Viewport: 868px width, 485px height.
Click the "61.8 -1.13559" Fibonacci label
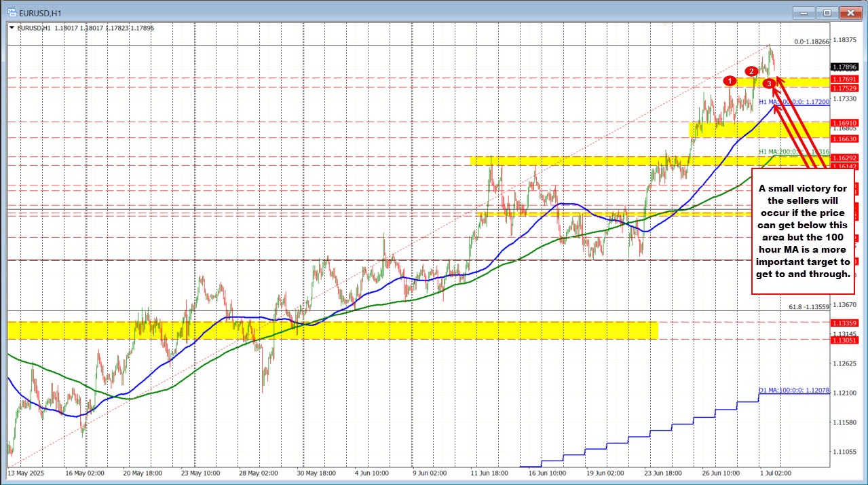(810, 307)
